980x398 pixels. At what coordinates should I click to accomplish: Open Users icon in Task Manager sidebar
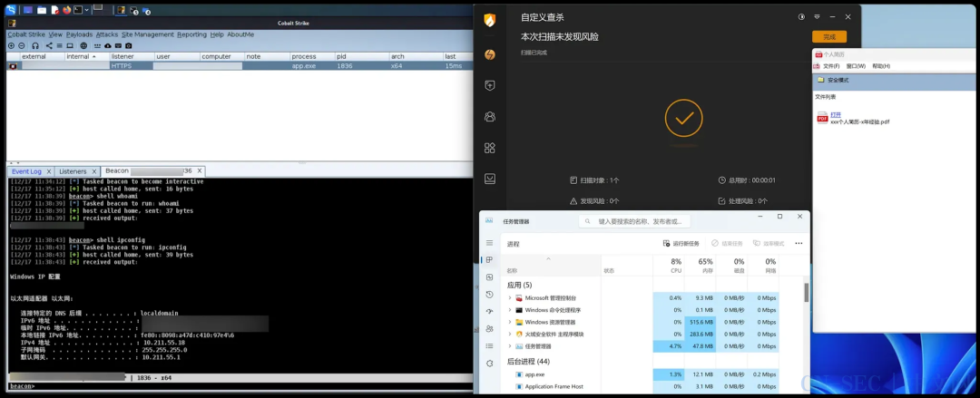point(489,329)
